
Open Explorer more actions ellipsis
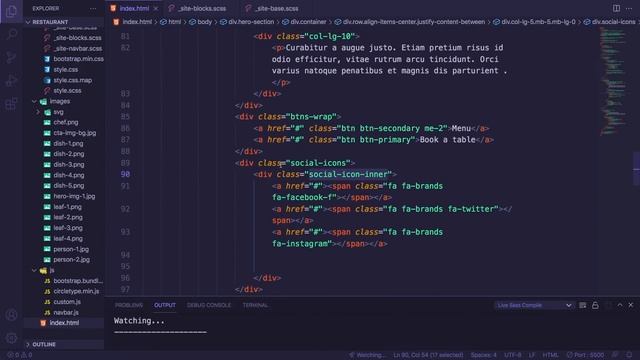tap(93, 9)
